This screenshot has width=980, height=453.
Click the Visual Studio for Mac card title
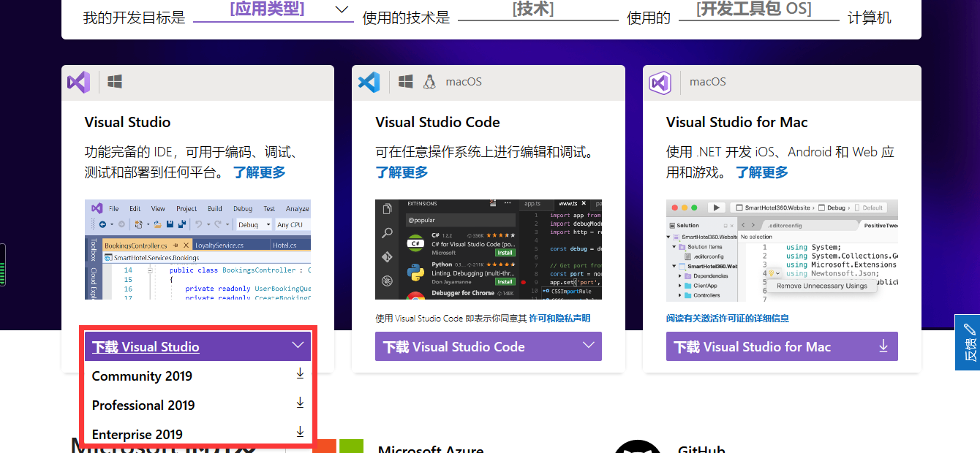pos(736,122)
